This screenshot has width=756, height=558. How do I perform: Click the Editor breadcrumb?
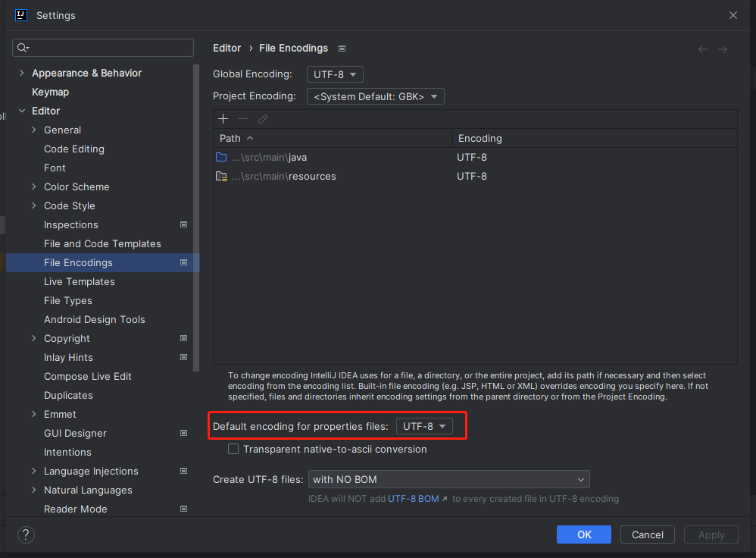[x=226, y=49]
